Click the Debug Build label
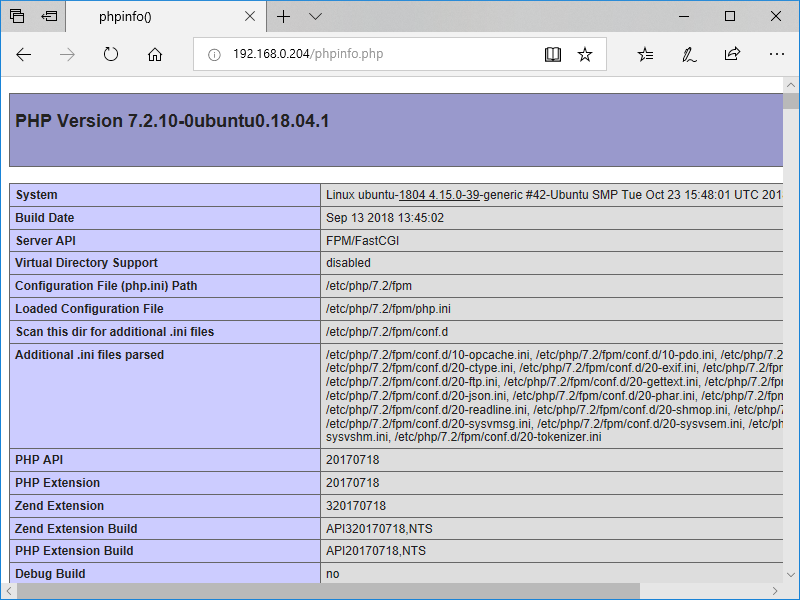Image resolution: width=800 pixels, height=600 pixels. click(x=50, y=573)
